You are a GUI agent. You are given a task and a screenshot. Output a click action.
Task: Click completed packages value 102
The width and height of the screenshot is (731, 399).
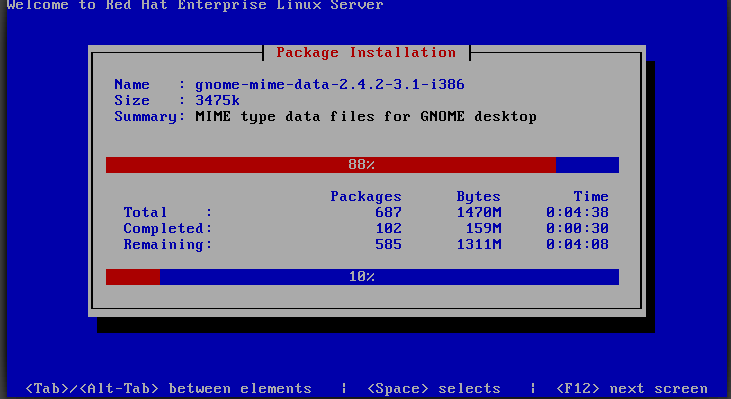[388, 228]
